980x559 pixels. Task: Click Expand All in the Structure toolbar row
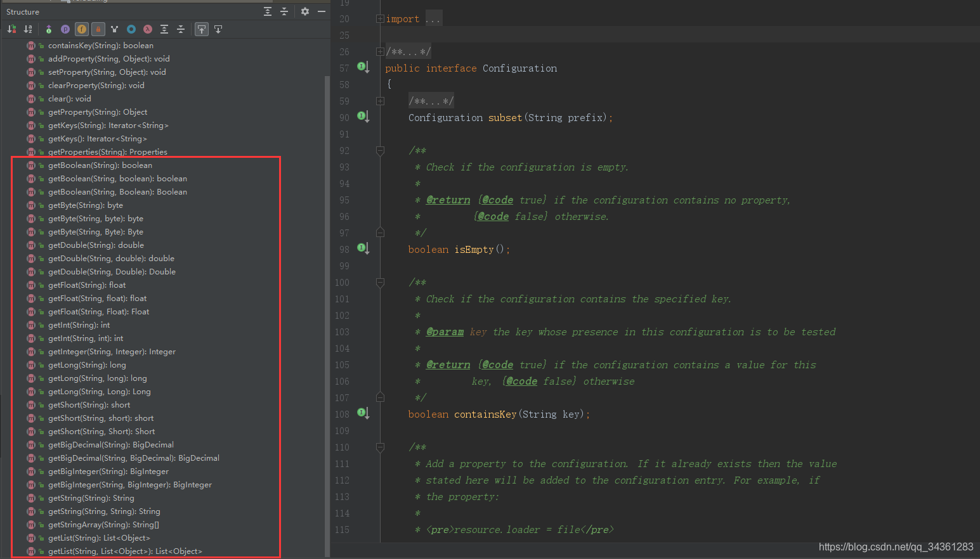point(164,29)
